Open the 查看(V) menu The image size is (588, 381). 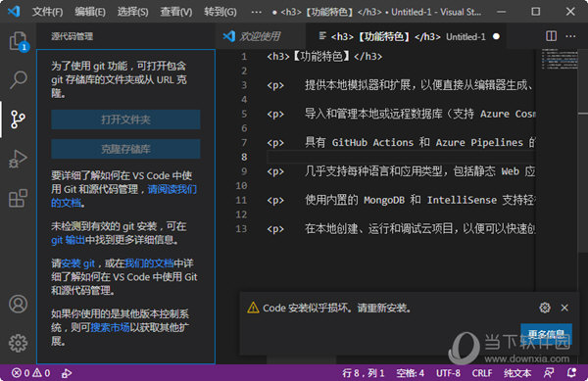[x=176, y=12]
